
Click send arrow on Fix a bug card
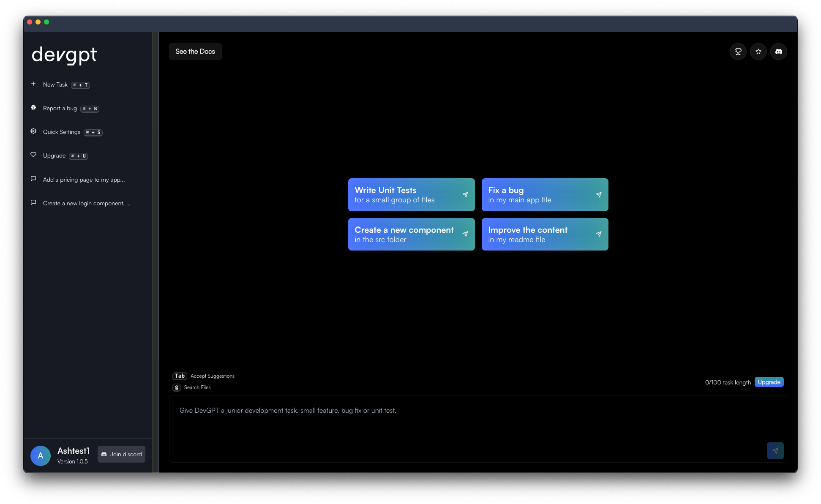pos(598,195)
